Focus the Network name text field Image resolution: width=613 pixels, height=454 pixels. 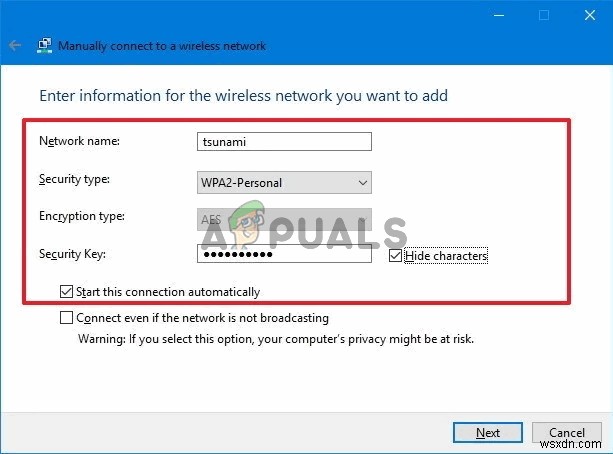point(284,142)
